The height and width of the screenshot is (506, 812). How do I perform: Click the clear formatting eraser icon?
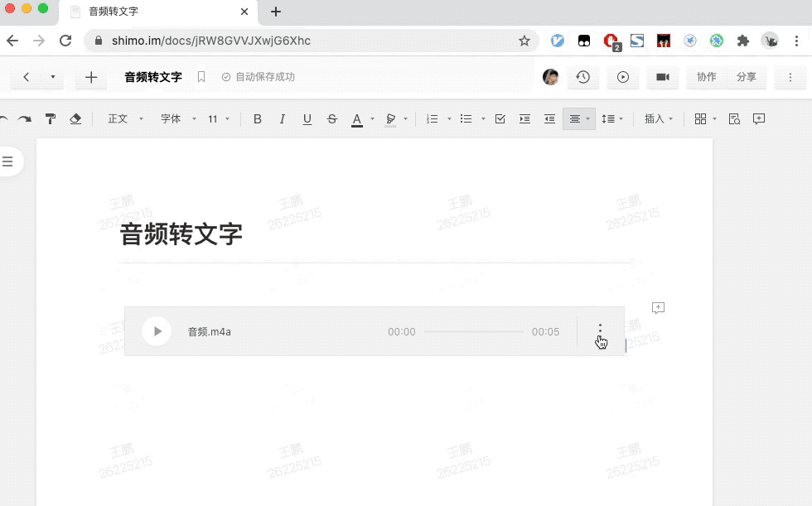click(75, 118)
